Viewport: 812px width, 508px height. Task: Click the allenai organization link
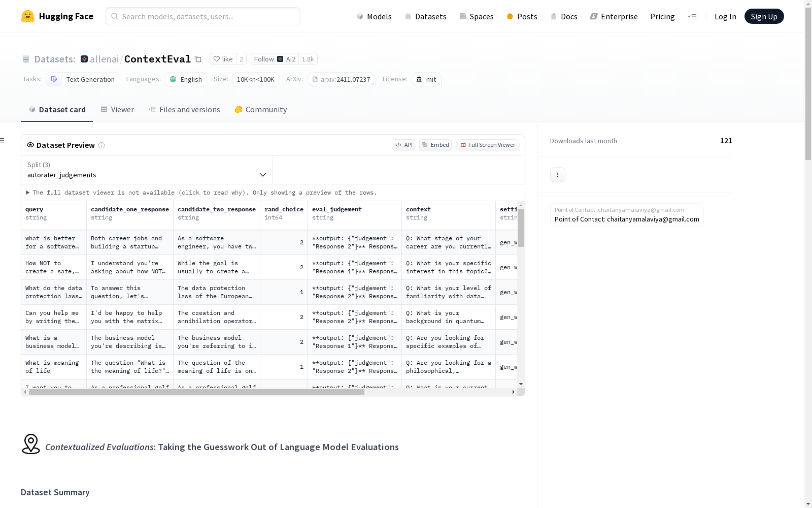click(105, 59)
